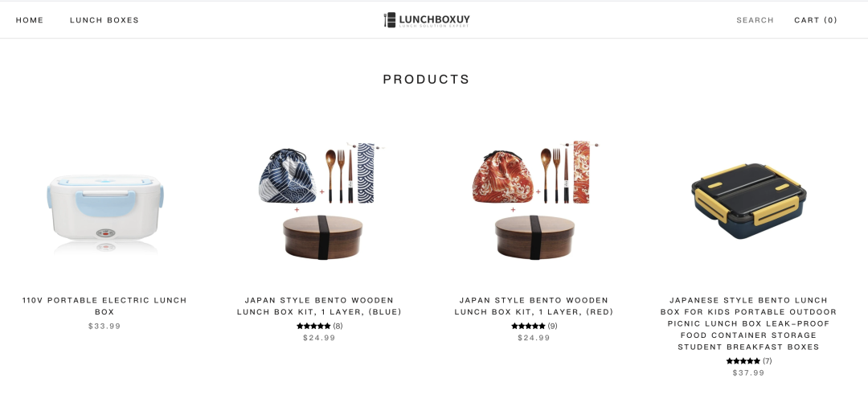Click the PRODUCTS page heading
This screenshot has width=868, height=395.
tap(426, 79)
